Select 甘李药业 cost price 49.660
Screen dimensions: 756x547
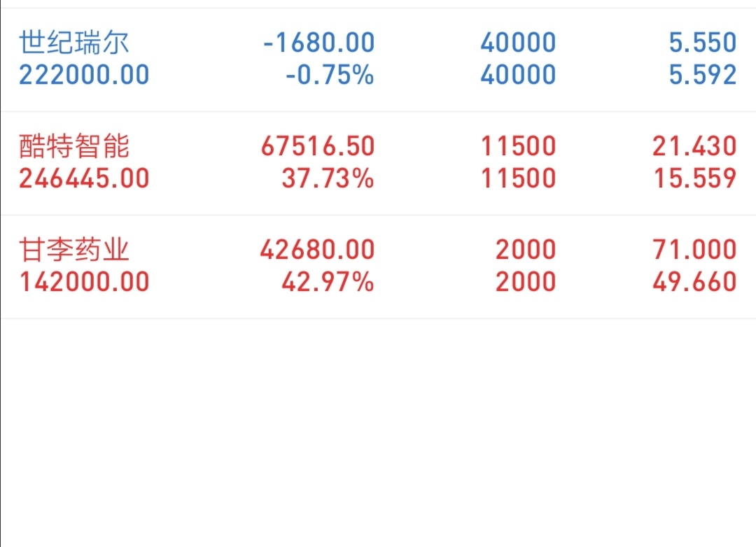click(x=695, y=282)
